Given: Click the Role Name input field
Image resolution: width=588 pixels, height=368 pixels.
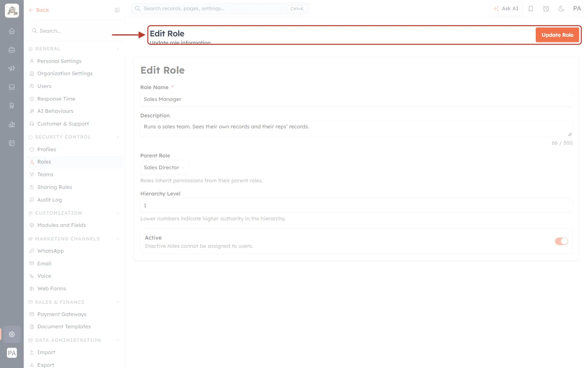Looking at the screenshot, I should point(356,99).
